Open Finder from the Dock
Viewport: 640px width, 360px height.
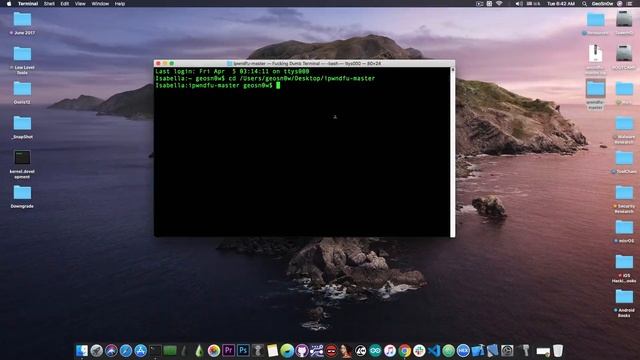pos(82,351)
